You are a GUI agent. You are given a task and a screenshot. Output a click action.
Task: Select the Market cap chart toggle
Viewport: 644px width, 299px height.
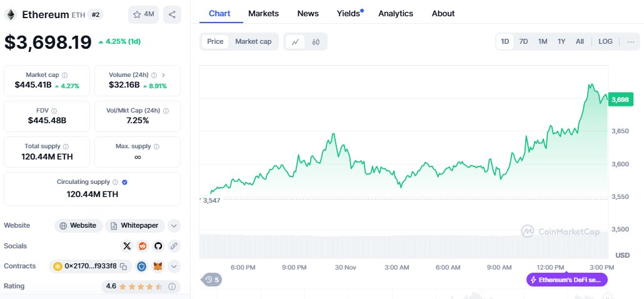click(x=253, y=41)
